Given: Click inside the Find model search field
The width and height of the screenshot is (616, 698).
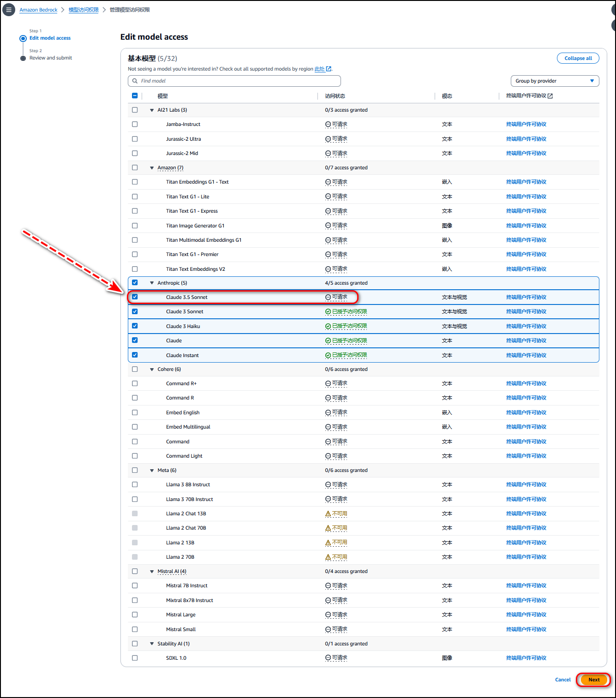Looking at the screenshot, I should [234, 81].
